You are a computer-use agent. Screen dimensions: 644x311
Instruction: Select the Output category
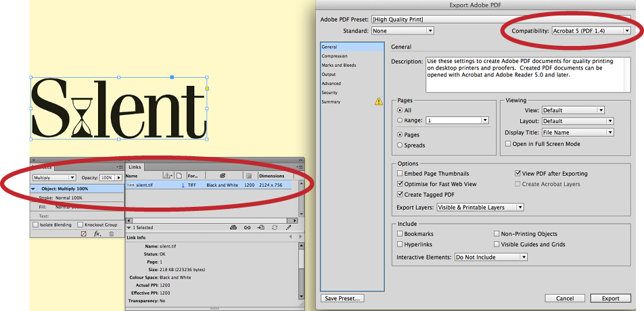[x=352, y=74]
